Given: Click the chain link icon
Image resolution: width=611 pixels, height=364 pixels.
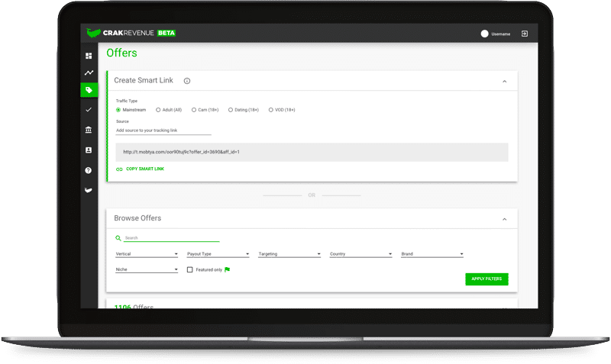Looking at the screenshot, I should 119,169.
